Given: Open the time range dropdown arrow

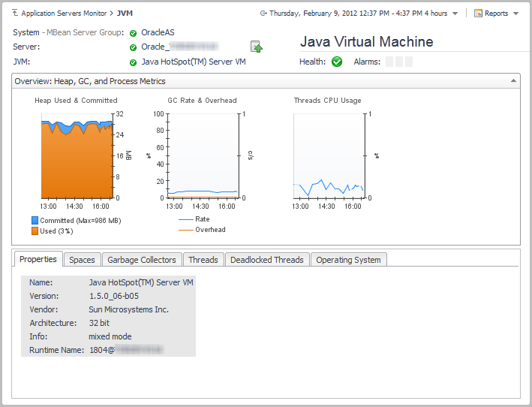Looking at the screenshot, I should coord(455,14).
